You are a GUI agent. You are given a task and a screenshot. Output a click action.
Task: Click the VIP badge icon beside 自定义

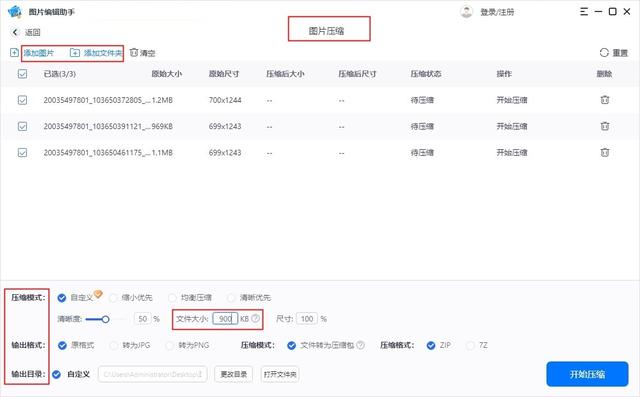point(98,294)
